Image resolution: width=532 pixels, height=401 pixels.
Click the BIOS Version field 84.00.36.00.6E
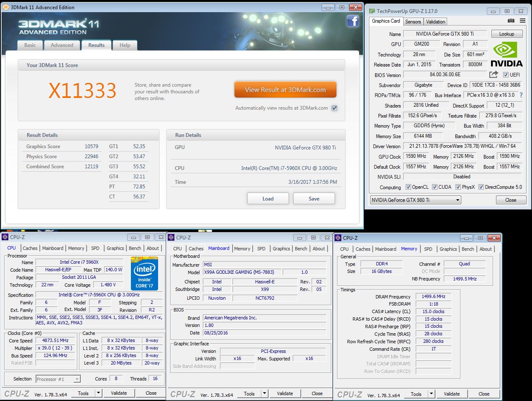[445, 75]
